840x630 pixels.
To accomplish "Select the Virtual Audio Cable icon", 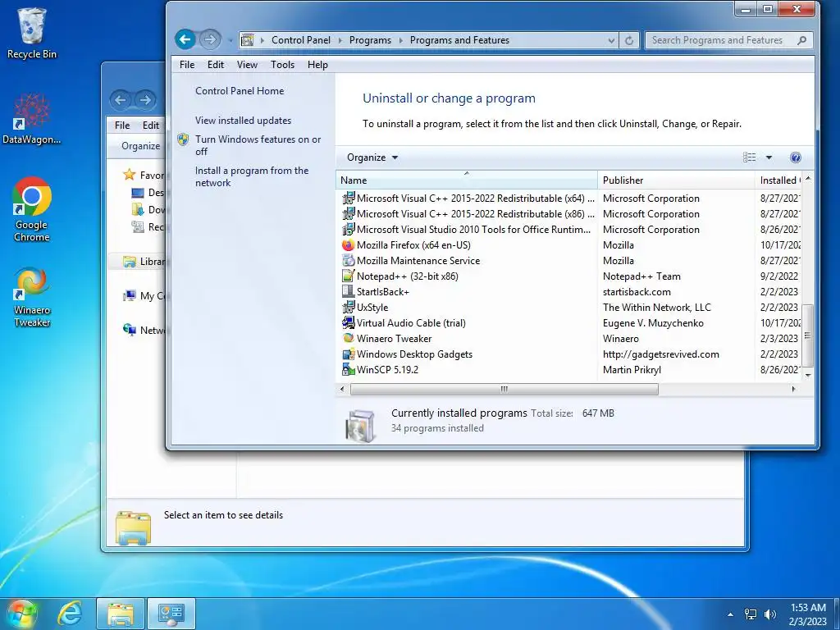I will [x=348, y=323].
